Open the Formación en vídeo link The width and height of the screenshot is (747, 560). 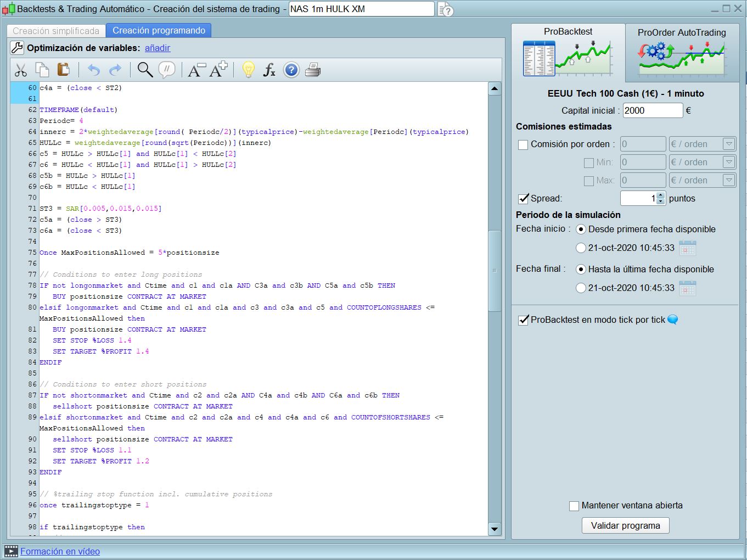coord(60,551)
